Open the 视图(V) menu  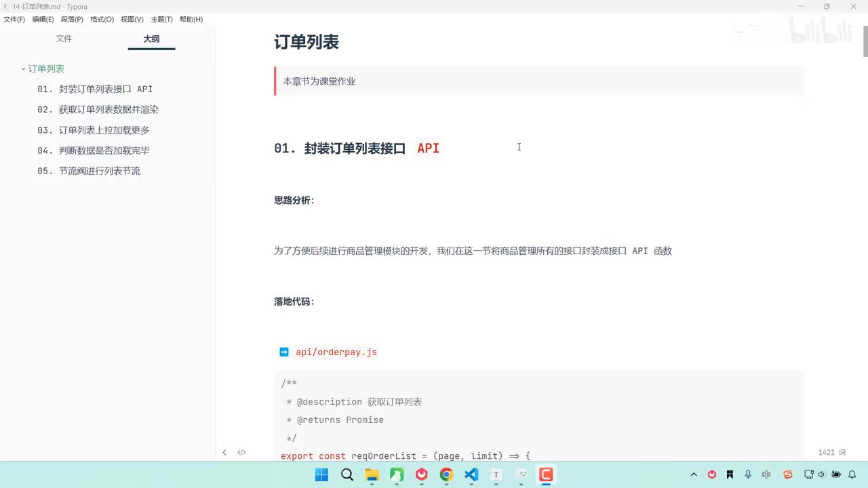(x=132, y=20)
